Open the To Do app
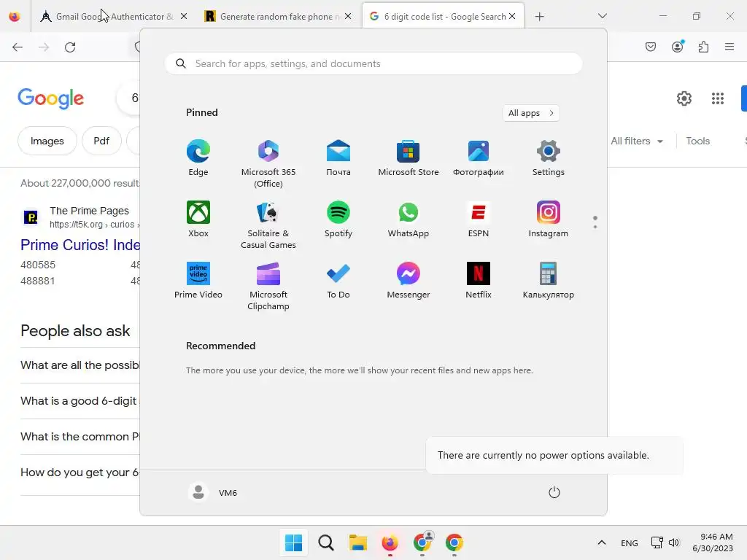Screen dimensions: 747x560 (x=338, y=281)
